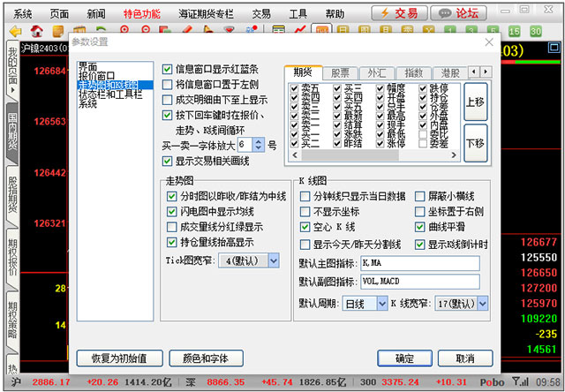Click the yellow note icon beside the home icon
Image resolution: width=565 pixels, height=392 pixels.
tap(58, 32)
